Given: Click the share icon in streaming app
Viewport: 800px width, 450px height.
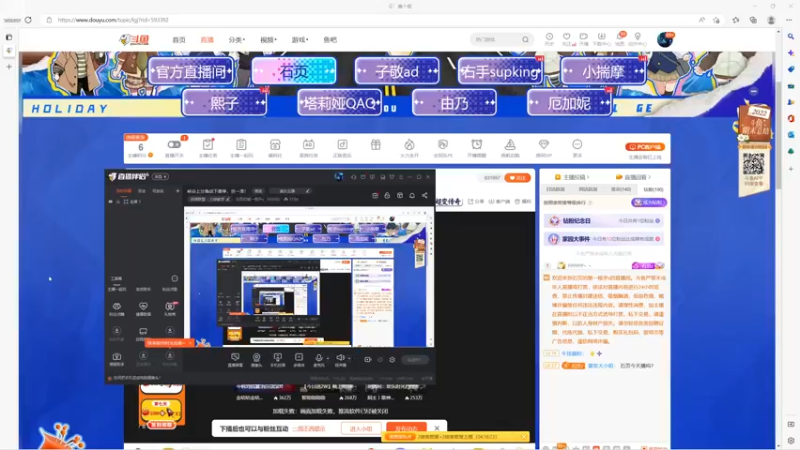Looking at the screenshot, I should 424,195.
